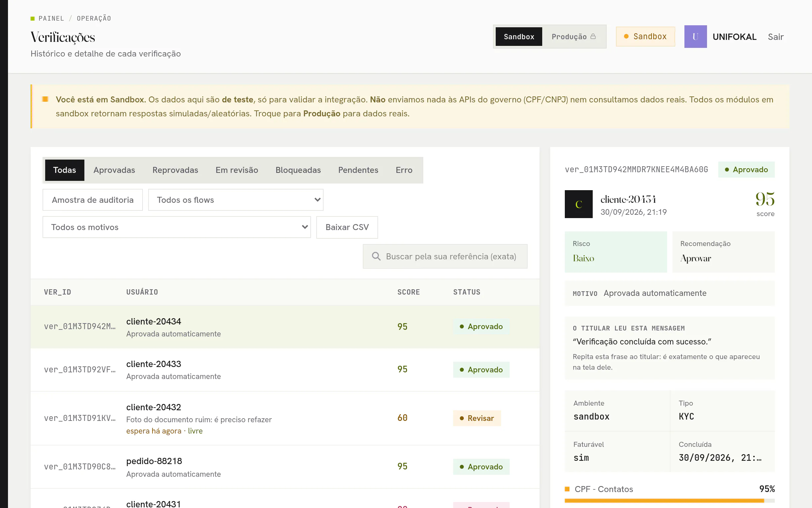
Task: Open the Pendentes tab
Action: pos(358,170)
